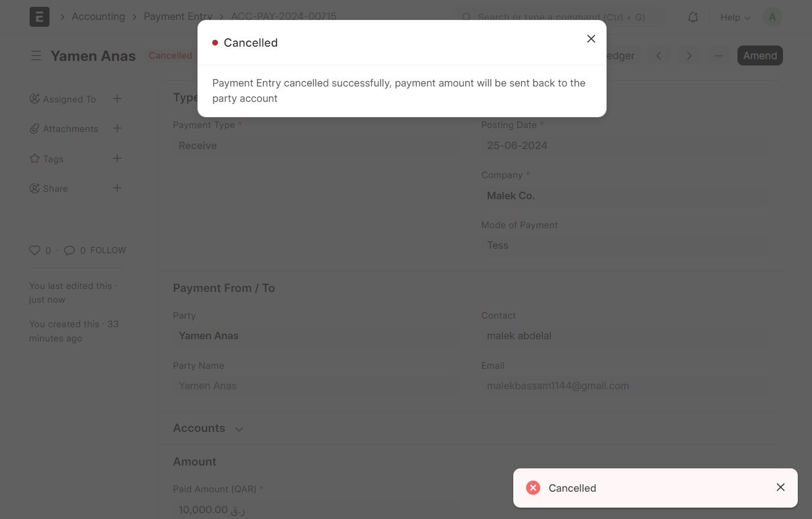Follow this document
The image size is (812, 519).
pyautogui.click(x=108, y=250)
